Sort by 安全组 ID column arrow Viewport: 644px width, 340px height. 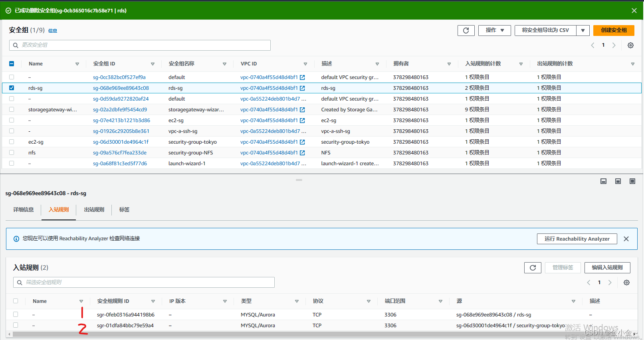[153, 64]
